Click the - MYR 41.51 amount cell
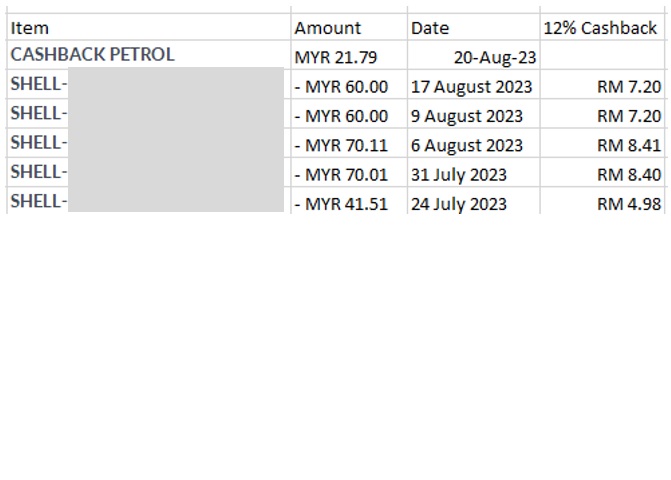The height and width of the screenshot is (480, 671). (349, 201)
